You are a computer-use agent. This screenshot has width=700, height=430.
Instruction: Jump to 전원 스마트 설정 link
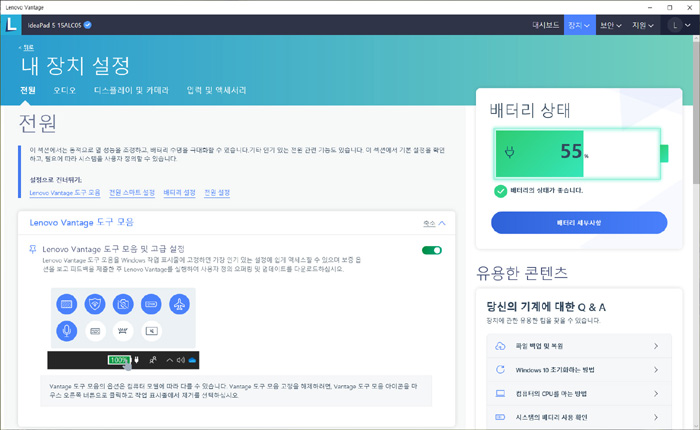pos(132,193)
